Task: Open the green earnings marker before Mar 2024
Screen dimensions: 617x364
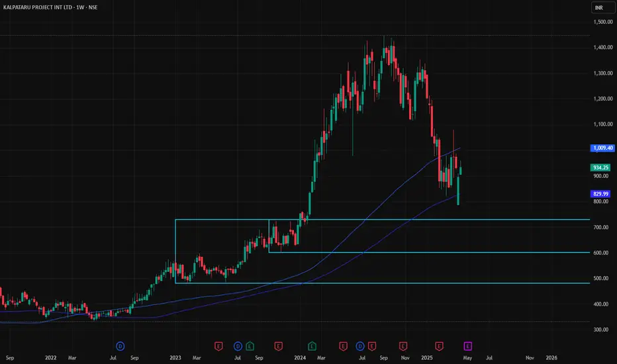Action: (312, 346)
